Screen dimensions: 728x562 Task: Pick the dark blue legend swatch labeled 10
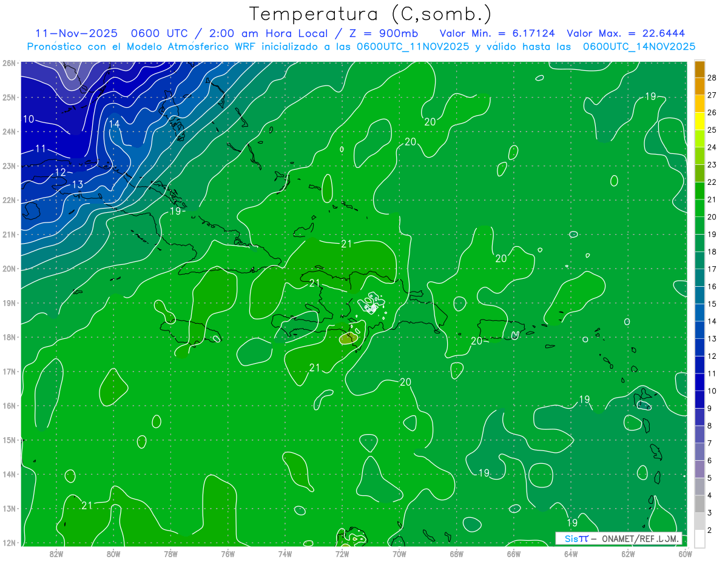699,382
